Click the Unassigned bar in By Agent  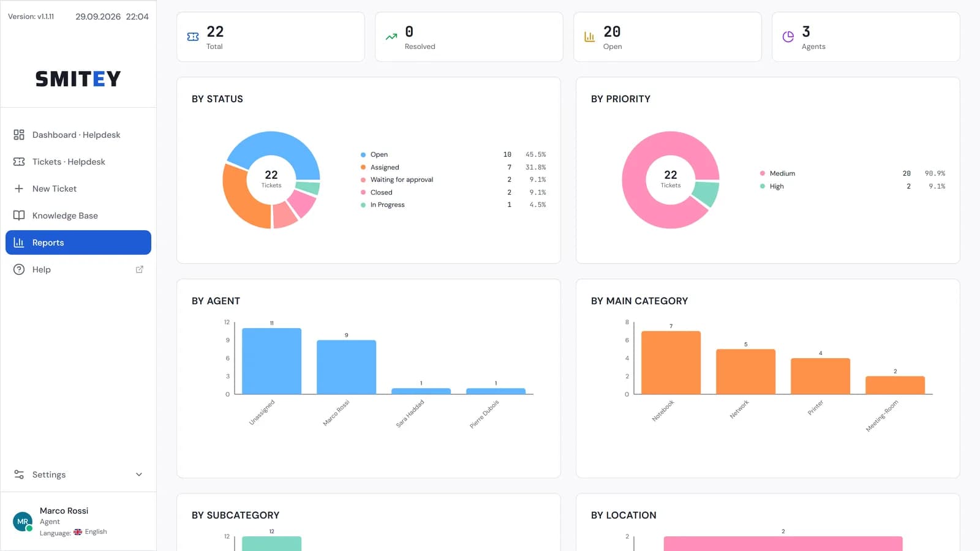[272, 361]
